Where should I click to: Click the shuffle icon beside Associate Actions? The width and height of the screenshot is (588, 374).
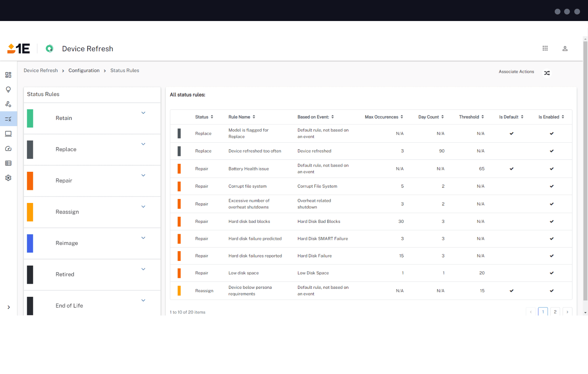tap(547, 73)
